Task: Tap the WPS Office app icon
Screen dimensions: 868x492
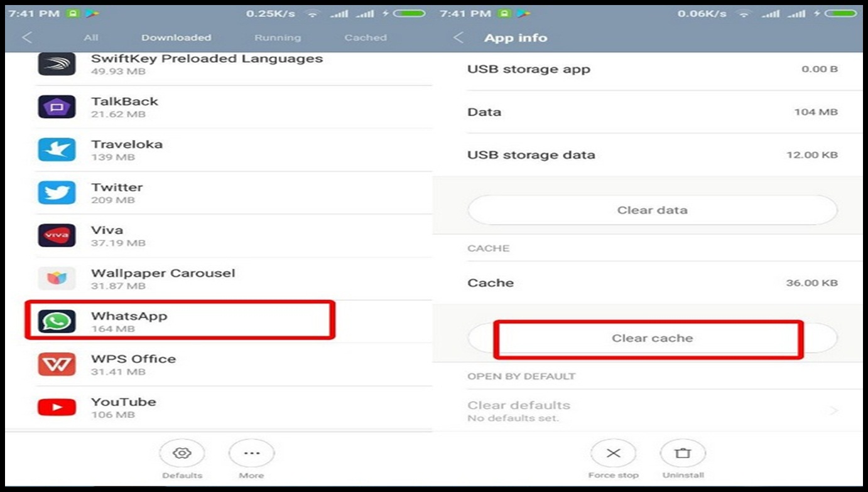Action: click(x=57, y=364)
